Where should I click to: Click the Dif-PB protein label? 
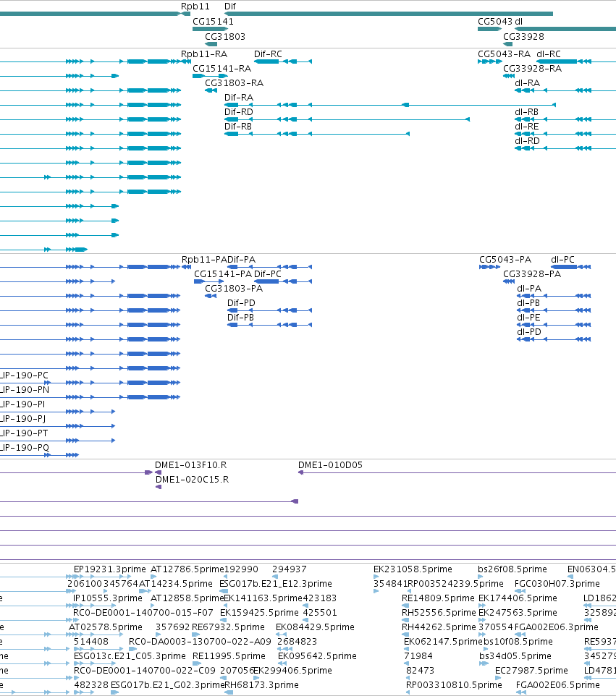pos(241,318)
